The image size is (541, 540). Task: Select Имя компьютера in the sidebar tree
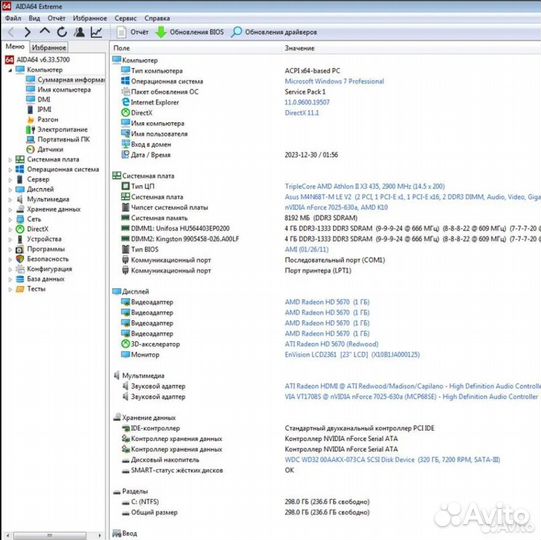[64, 90]
